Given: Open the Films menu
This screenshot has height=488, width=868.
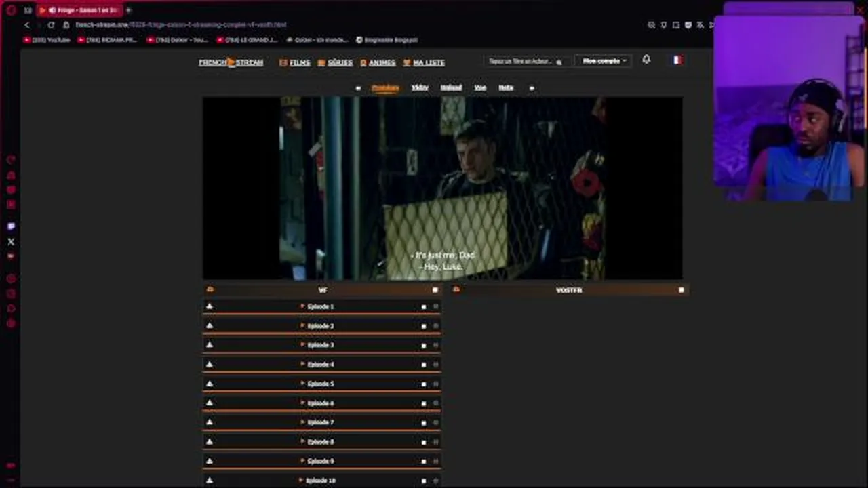Looking at the screenshot, I should [295, 62].
